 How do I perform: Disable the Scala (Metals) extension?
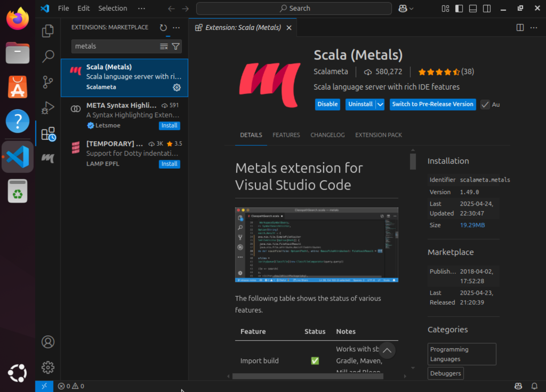point(327,104)
